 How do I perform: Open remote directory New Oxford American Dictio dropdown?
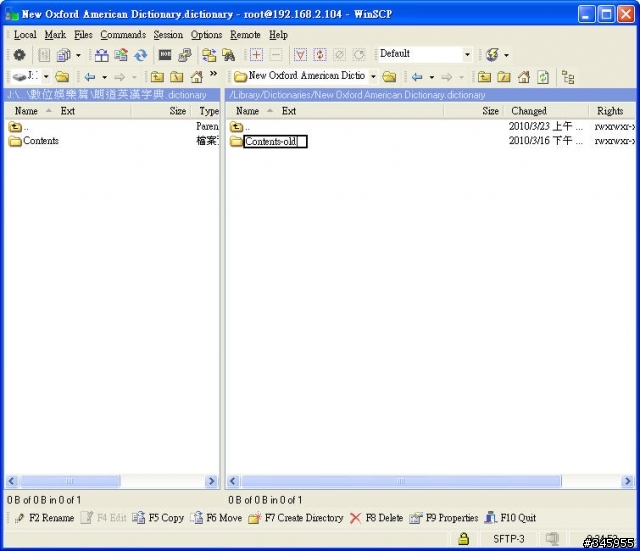pyautogui.click(x=373, y=77)
